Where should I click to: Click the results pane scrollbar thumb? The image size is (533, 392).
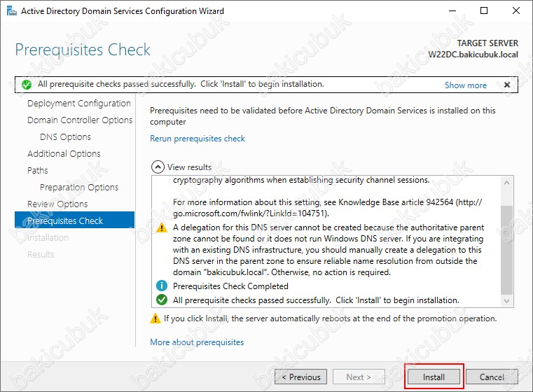(507, 250)
